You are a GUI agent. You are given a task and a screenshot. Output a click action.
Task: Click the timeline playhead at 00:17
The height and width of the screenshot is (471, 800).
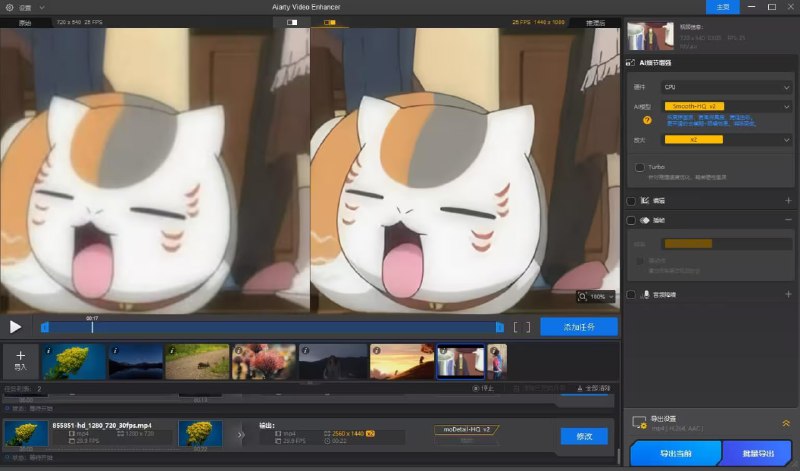tap(92, 326)
